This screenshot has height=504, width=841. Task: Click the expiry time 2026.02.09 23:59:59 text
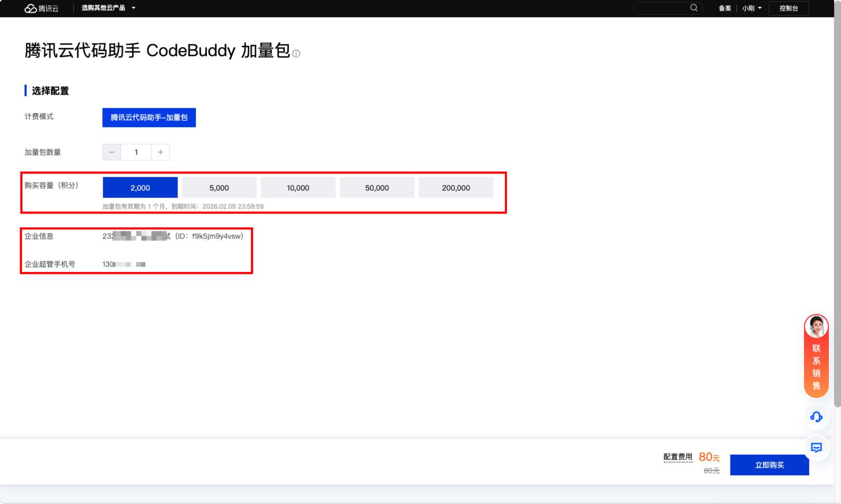pos(233,207)
